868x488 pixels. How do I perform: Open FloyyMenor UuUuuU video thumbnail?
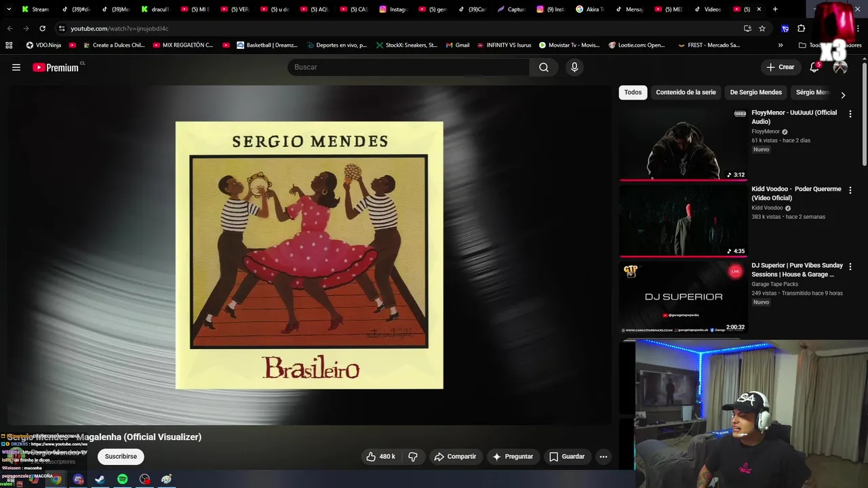683,144
